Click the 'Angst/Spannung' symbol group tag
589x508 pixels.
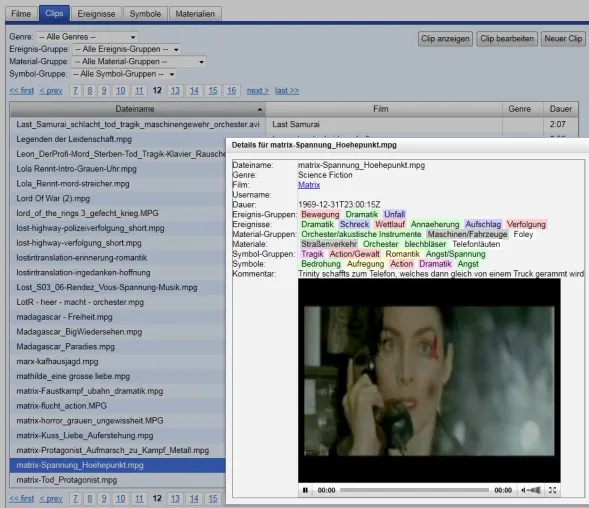pyautogui.click(x=455, y=254)
